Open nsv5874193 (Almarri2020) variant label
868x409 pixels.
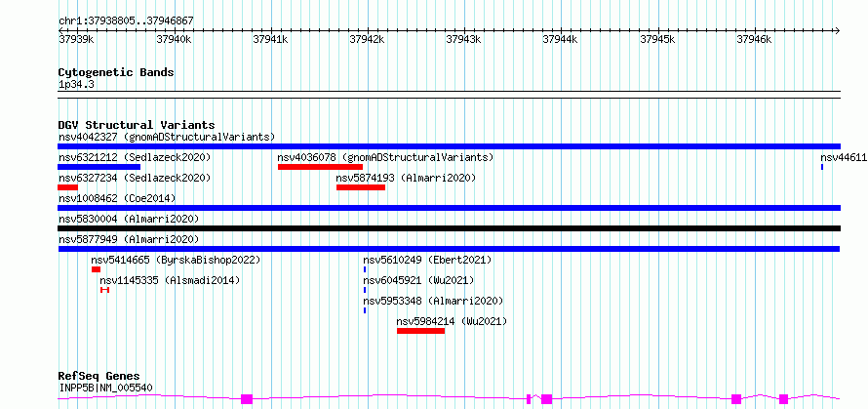click(x=406, y=178)
